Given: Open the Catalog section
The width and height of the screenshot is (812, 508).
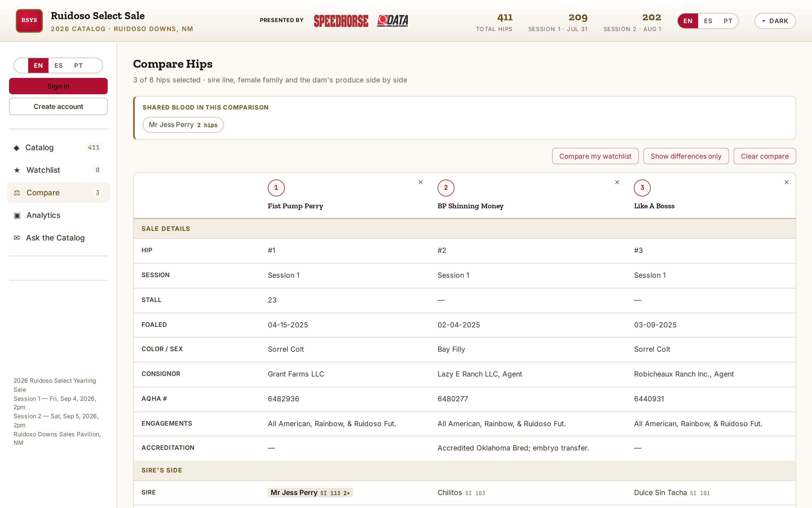Looking at the screenshot, I should 58,148.
